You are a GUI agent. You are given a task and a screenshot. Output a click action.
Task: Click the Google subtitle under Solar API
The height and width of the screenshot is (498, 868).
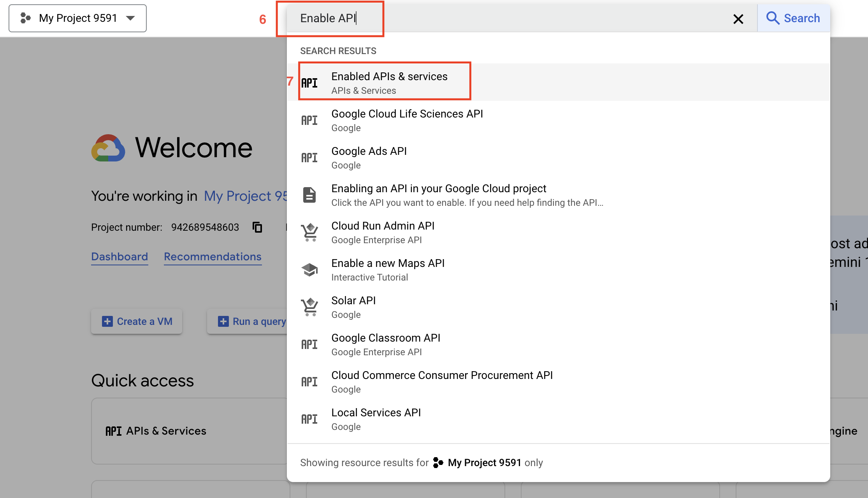(x=346, y=315)
